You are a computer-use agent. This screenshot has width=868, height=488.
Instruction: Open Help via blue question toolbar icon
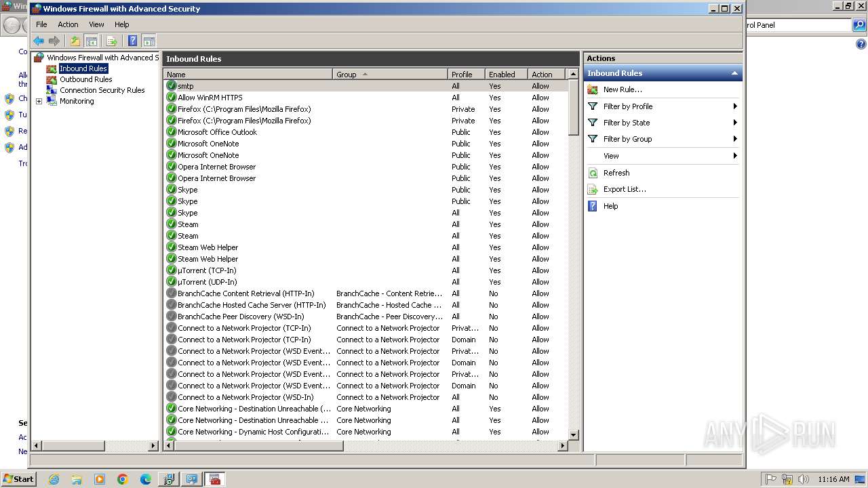[x=132, y=41]
